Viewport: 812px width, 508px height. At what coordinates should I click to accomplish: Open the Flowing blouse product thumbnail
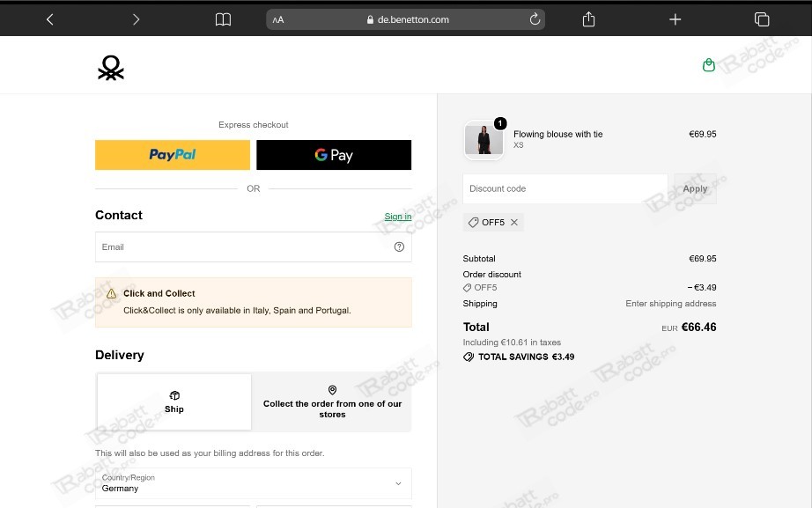(x=484, y=140)
